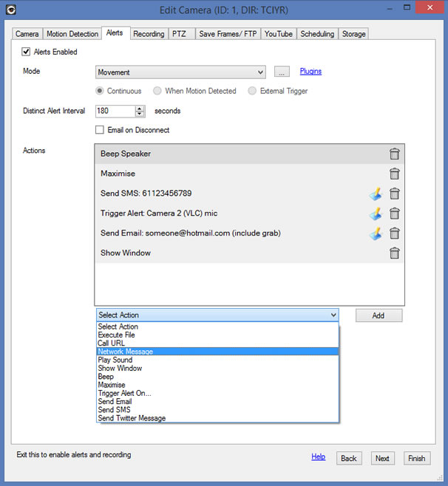Enable Email on Disconnect
Image resolution: width=448 pixels, height=486 pixels.
point(100,130)
